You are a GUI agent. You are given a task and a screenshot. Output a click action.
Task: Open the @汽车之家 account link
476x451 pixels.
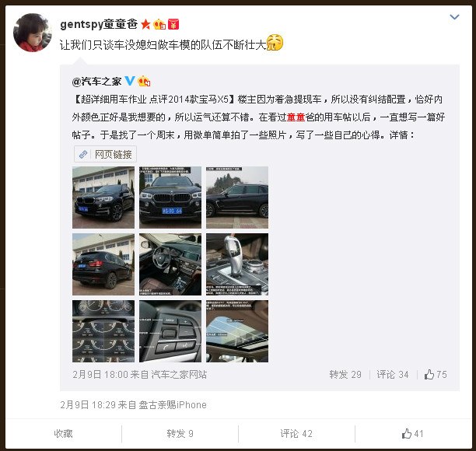pyautogui.click(x=97, y=82)
